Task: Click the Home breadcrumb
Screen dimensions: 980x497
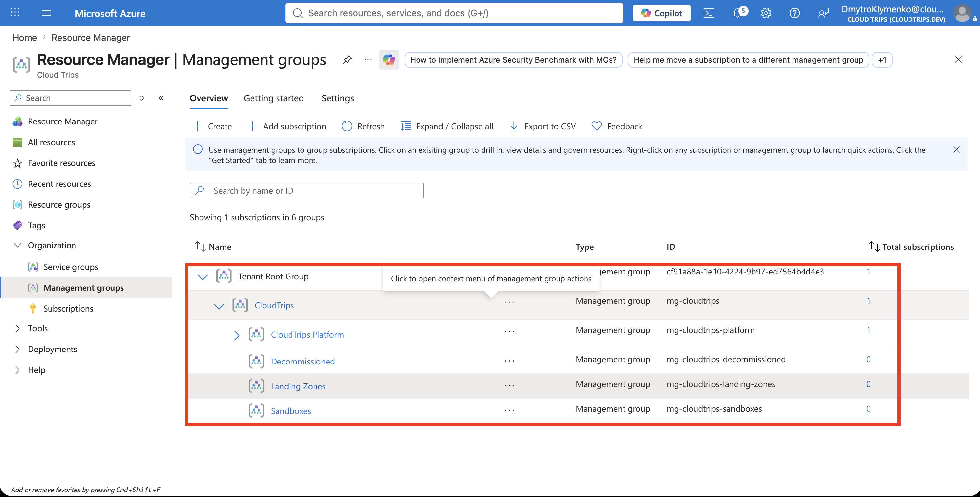Action: [x=25, y=38]
